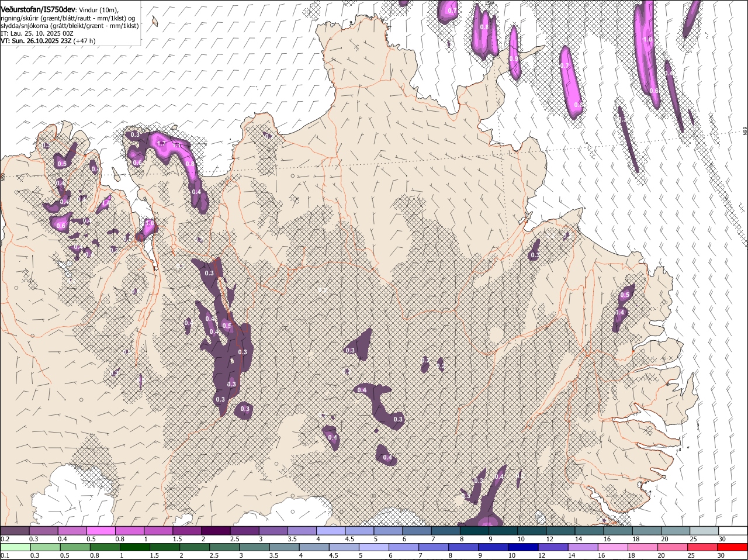
Task: Click the rain scale swatch between 2.5 and 3
Action: pyautogui.click(x=224, y=547)
